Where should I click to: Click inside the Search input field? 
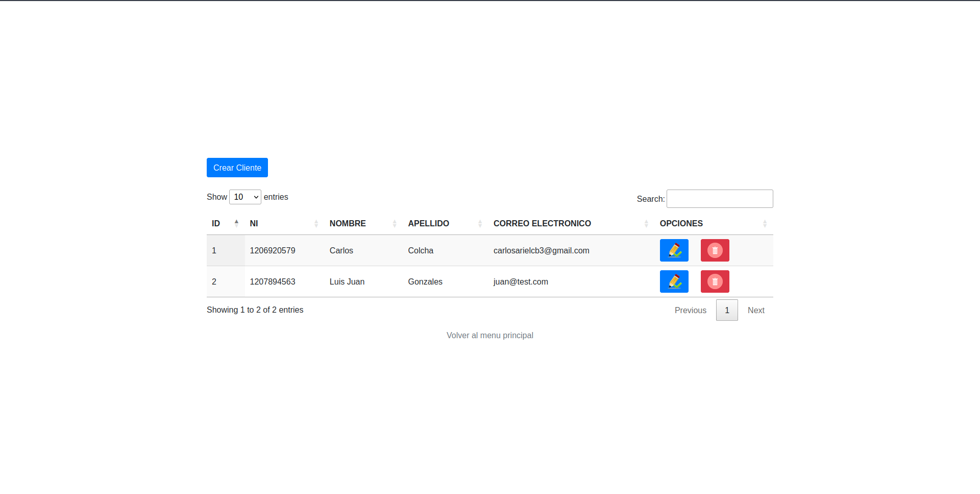click(x=720, y=199)
